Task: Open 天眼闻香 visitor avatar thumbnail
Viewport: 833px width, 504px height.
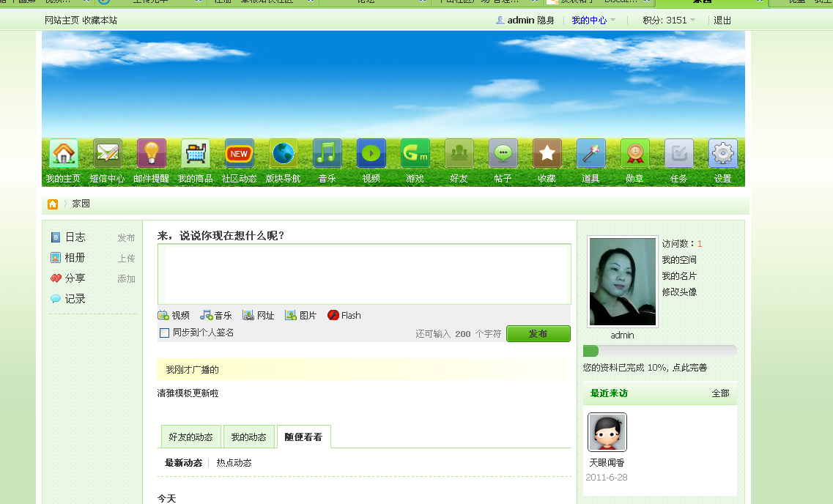Action: (x=607, y=432)
